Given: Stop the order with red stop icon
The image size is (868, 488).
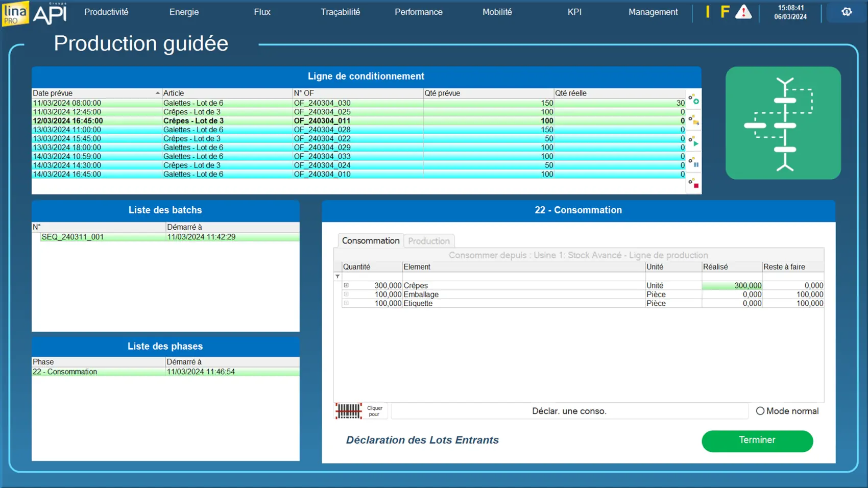Looking at the screenshot, I should coord(693,183).
